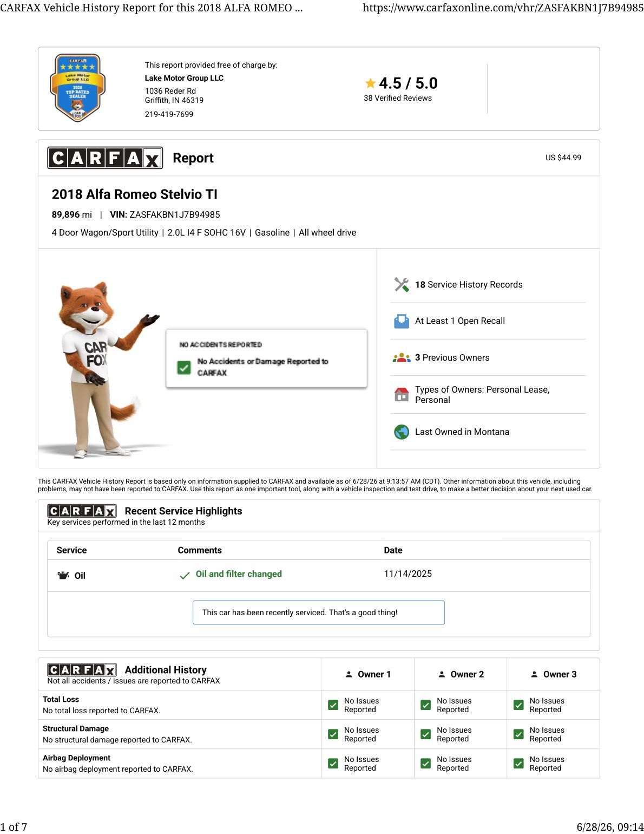Click Total Loss check for Owner 3
The image size is (644, 834).
point(518,705)
